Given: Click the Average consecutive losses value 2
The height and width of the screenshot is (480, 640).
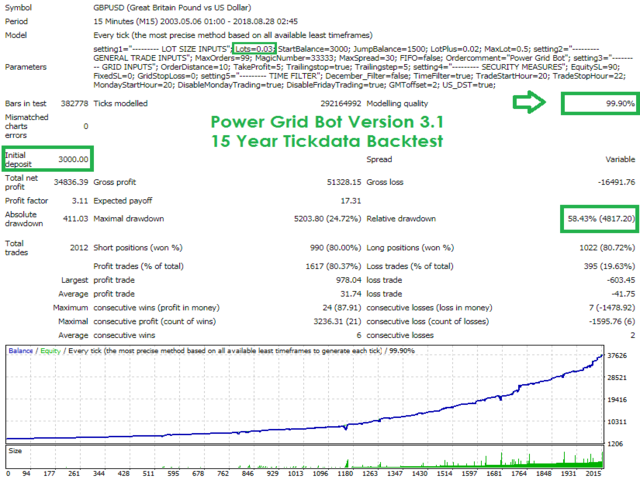Looking at the screenshot, I should 632,336.
